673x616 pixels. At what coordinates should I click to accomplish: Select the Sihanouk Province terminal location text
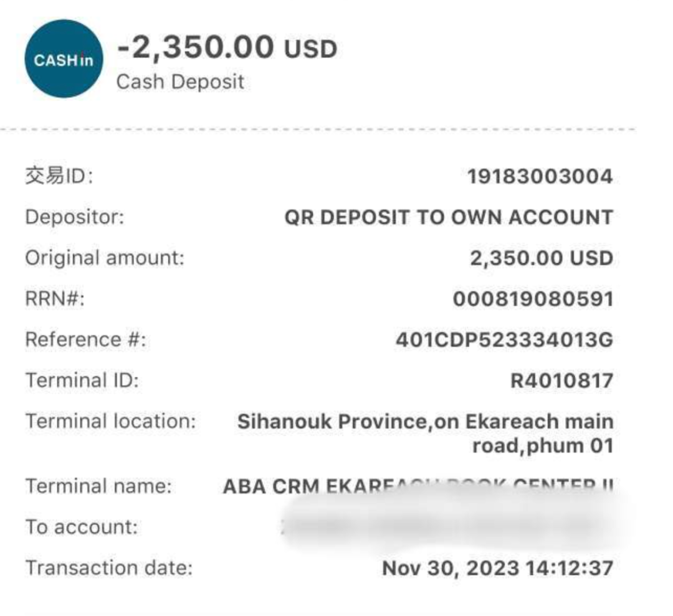(426, 434)
